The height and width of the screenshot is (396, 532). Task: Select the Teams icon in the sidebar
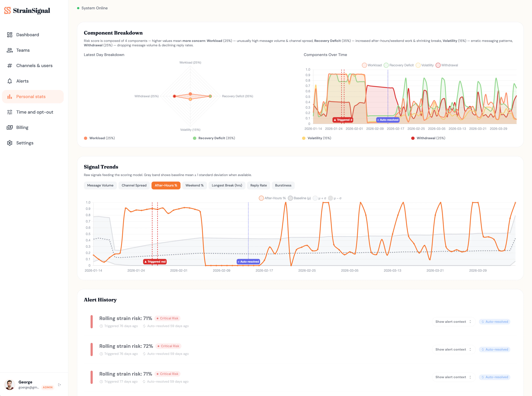pyautogui.click(x=10, y=50)
